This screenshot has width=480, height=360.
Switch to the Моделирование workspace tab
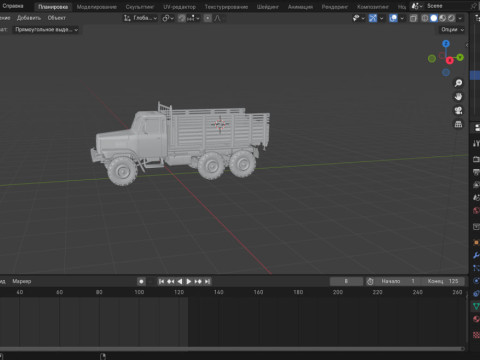pyautogui.click(x=97, y=7)
